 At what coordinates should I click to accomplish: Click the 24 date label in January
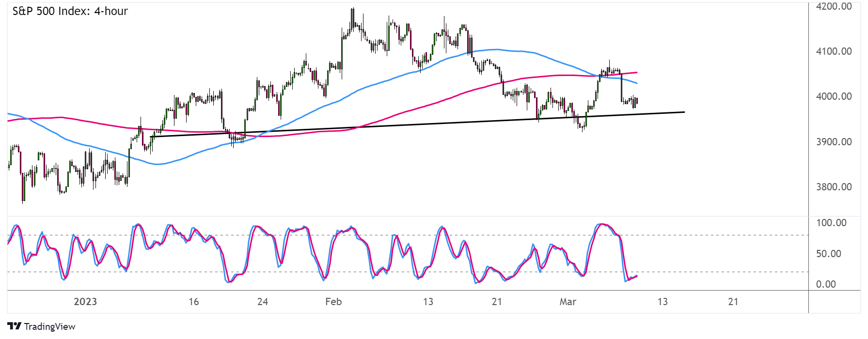pos(263,302)
